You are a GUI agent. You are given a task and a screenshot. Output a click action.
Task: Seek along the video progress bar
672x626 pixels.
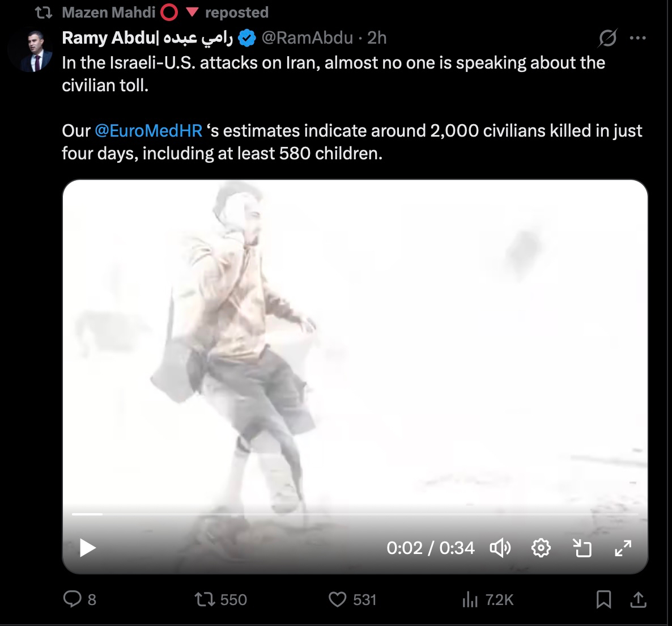[x=355, y=514]
